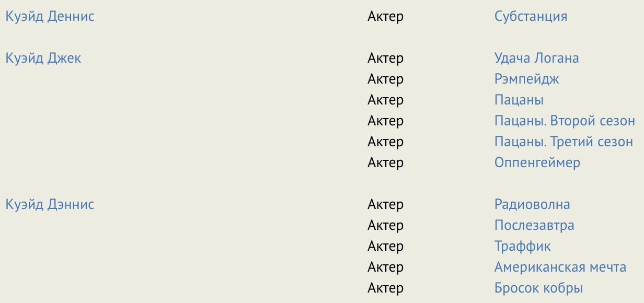Click the Актер label beside Радиоволна
The width and height of the screenshot is (644, 303).
[385, 204]
